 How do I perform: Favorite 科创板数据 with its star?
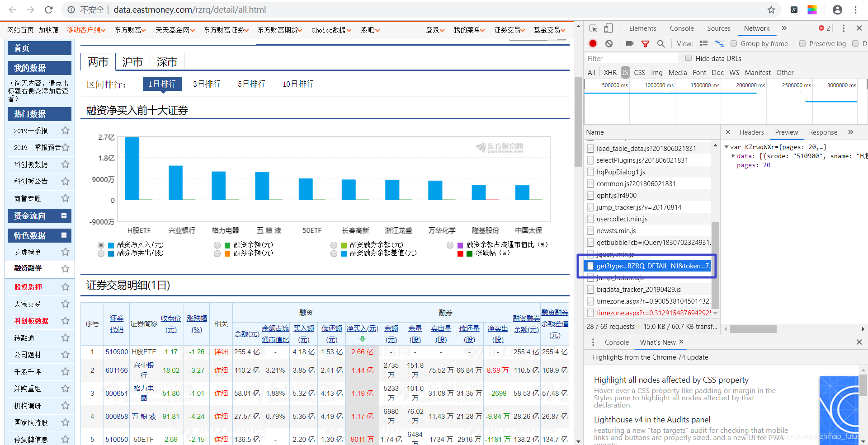pos(66,164)
